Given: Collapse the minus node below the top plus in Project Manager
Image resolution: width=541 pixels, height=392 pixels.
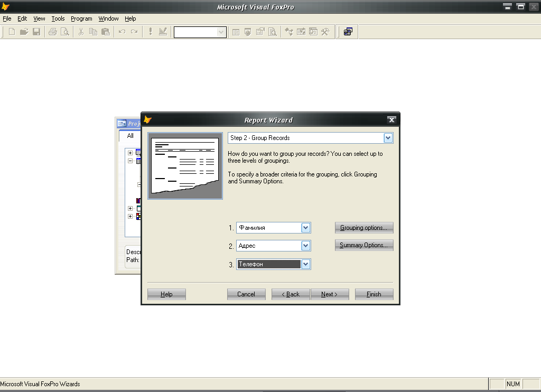Looking at the screenshot, I should (130, 161).
